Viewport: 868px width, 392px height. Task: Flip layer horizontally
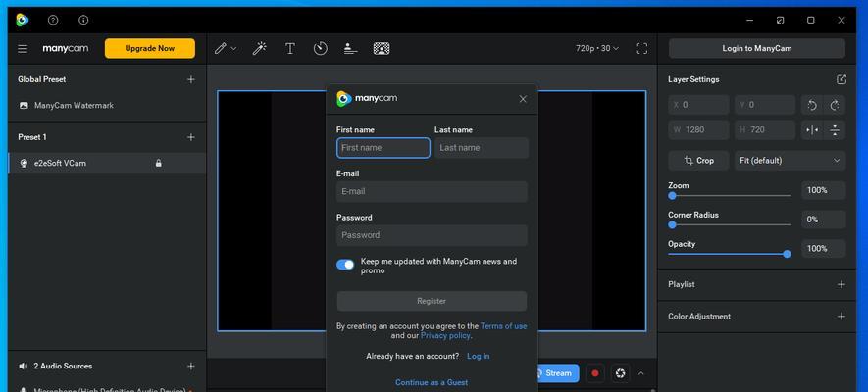[x=812, y=130]
